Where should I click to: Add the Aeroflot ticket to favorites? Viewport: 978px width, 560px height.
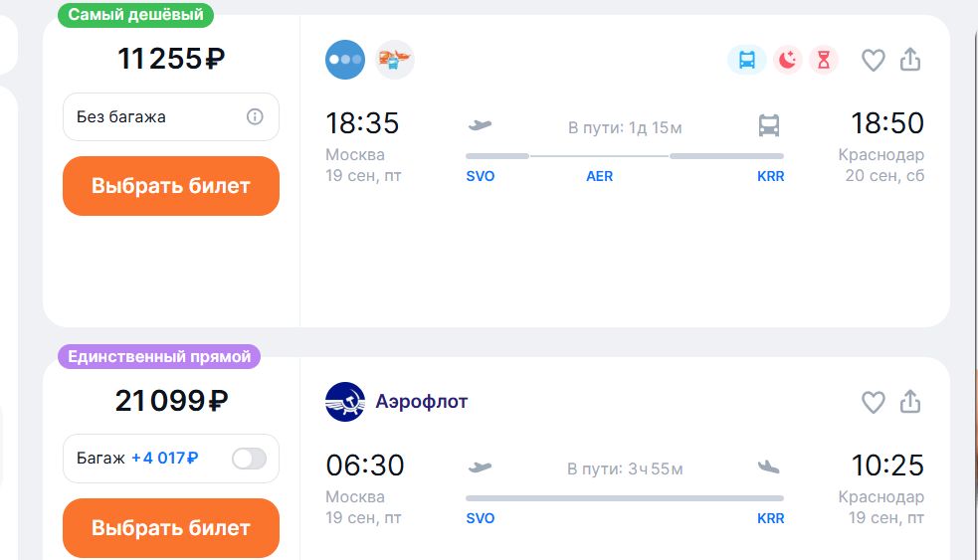[873, 402]
